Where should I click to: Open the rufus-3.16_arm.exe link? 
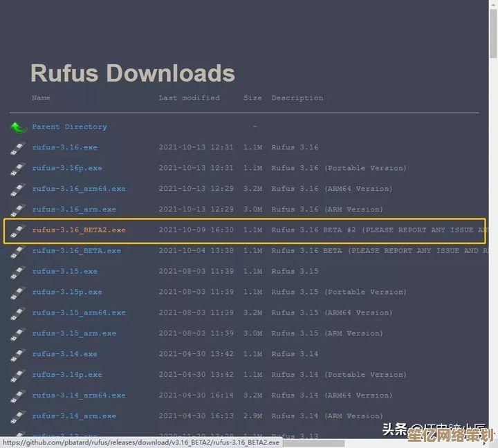pyautogui.click(x=74, y=209)
